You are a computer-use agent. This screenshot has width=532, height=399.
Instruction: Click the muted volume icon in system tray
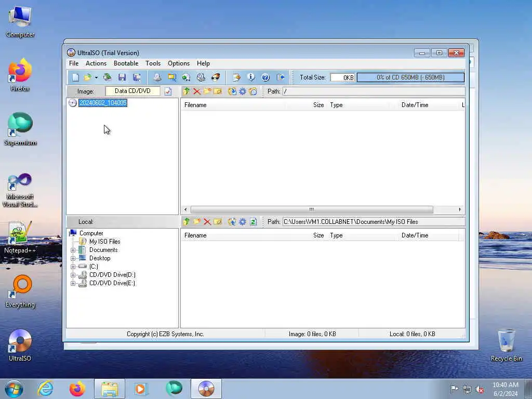tap(480, 390)
